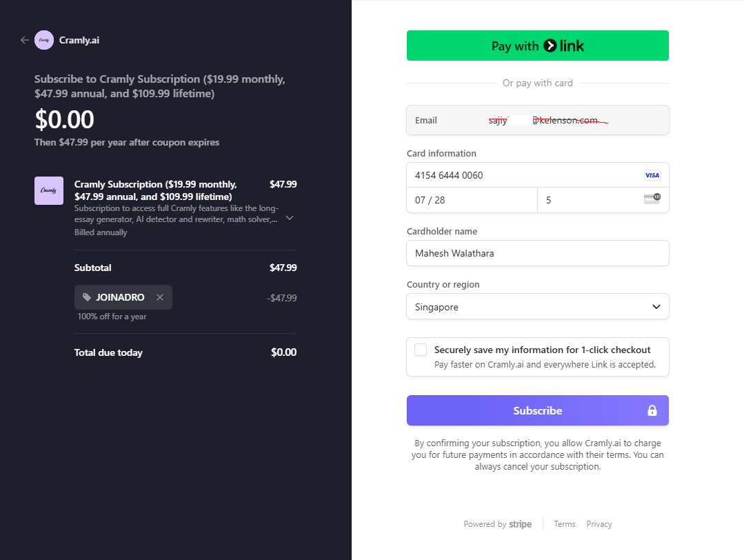The width and height of the screenshot is (744, 560).
Task: Open the Terms link
Action: 564,524
